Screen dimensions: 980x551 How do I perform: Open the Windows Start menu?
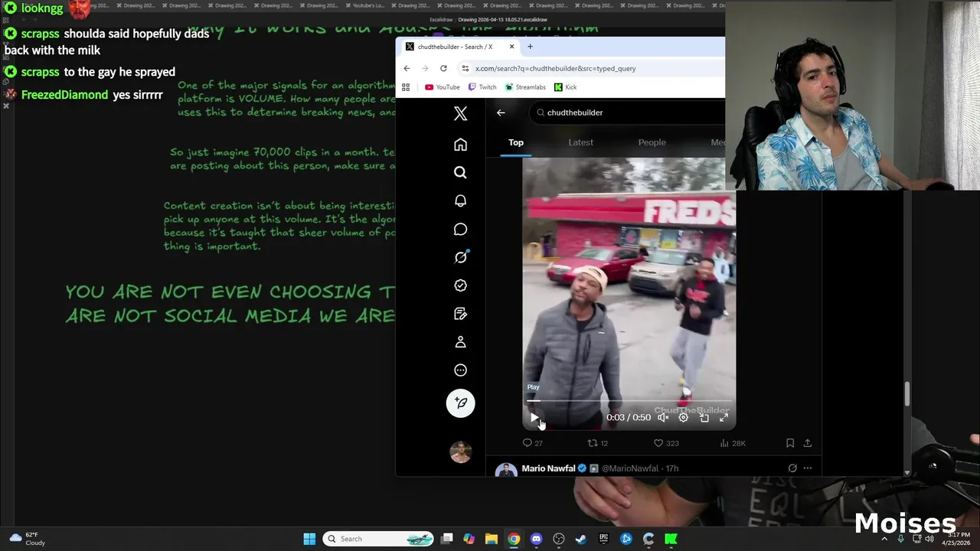pyautogui.click(x=309, y=539)
